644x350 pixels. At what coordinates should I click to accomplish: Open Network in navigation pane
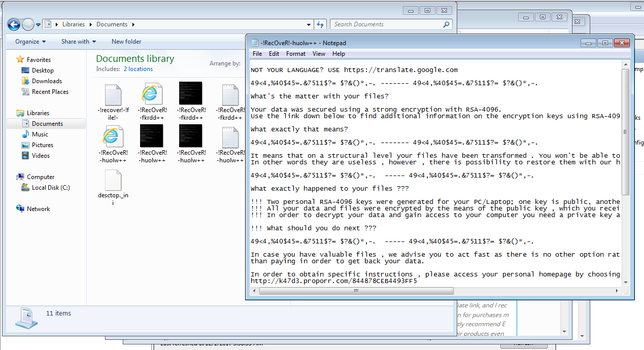pos(38,209)
